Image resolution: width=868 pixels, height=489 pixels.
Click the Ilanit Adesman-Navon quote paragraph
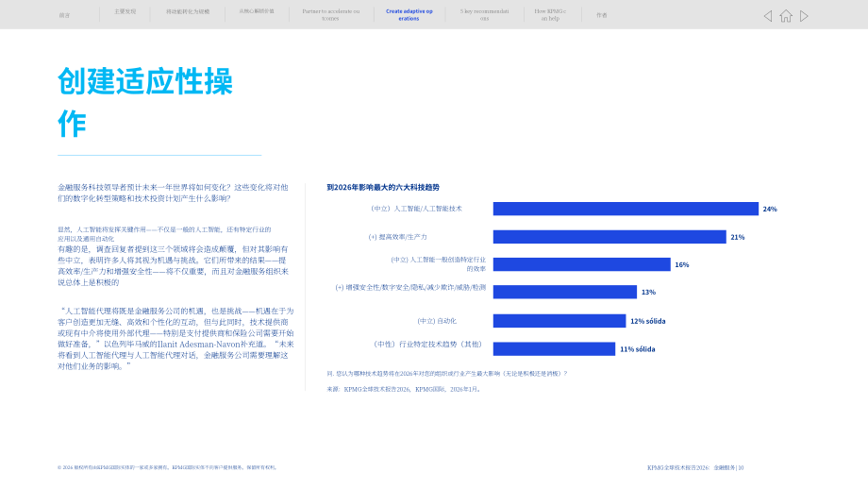click(x=175, y=338)
